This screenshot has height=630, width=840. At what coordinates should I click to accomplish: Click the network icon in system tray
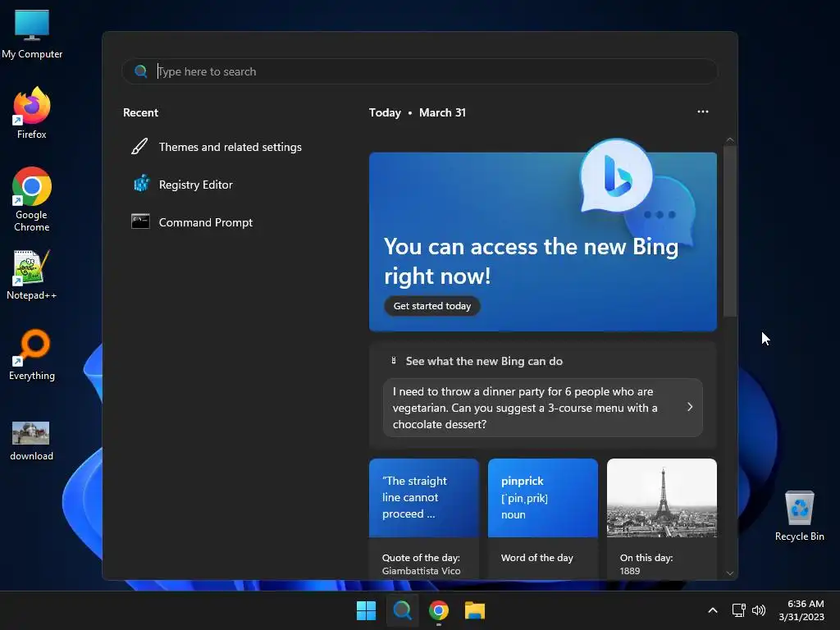pyautogui.click(x=739, y=610)
